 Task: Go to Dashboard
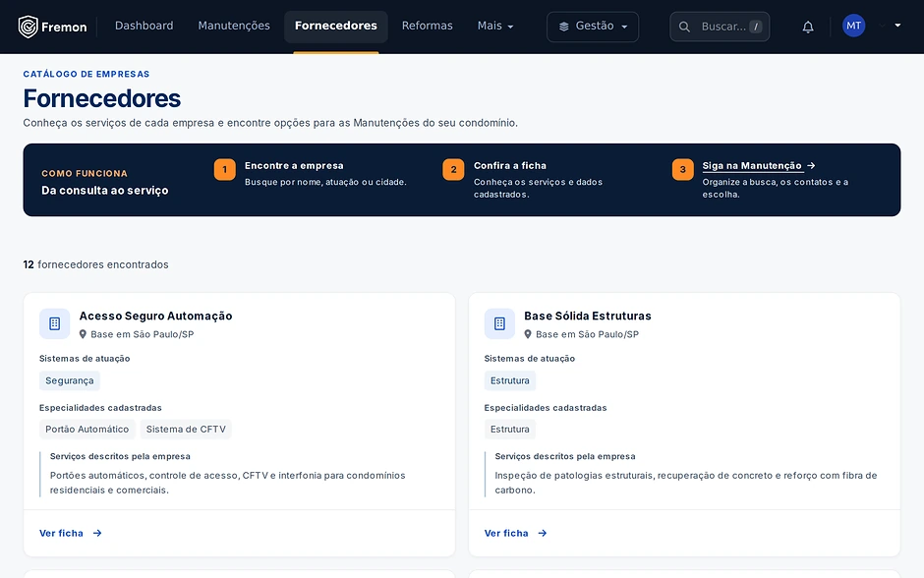(144, 26)
